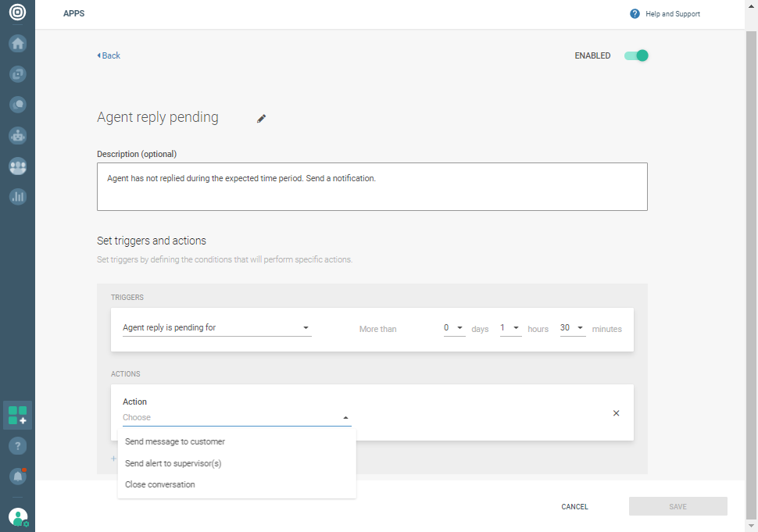The image size is (758, 532).
Task: Click the CANCEL button
Action: click(x=574, y=507)
